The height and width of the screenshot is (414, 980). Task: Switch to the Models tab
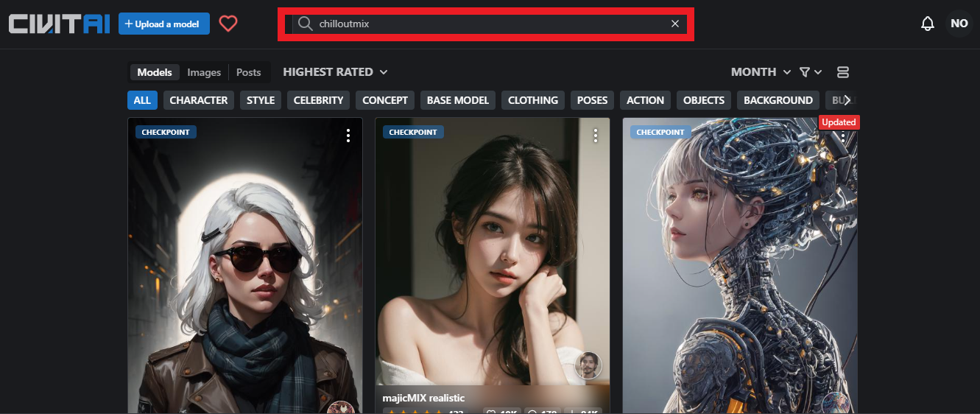pos(155,72)
